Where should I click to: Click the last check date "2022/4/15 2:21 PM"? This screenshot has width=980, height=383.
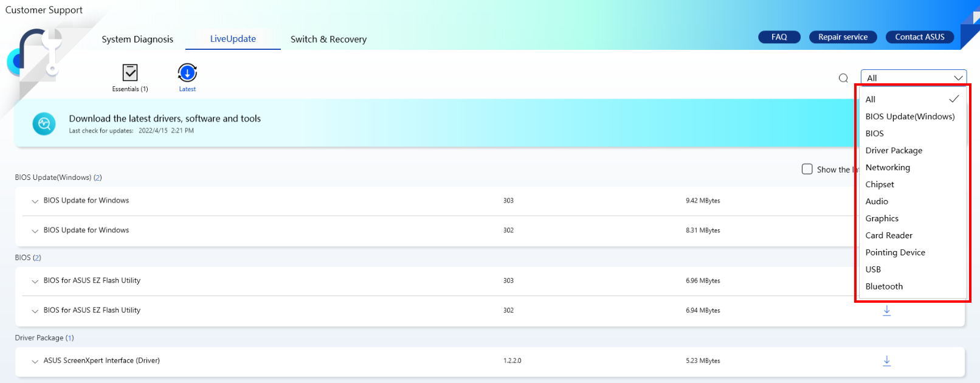pyautogui.click(x=166, y=131)
